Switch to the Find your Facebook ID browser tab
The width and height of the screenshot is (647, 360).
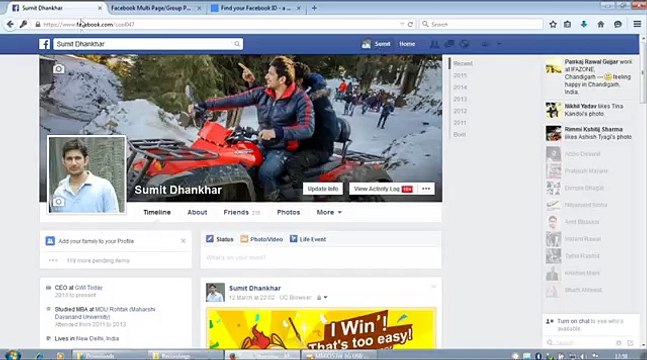click(x=256, y=8)
